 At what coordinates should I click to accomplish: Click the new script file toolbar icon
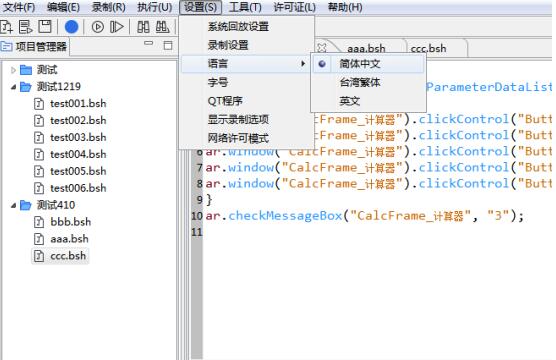coord(6,27)
